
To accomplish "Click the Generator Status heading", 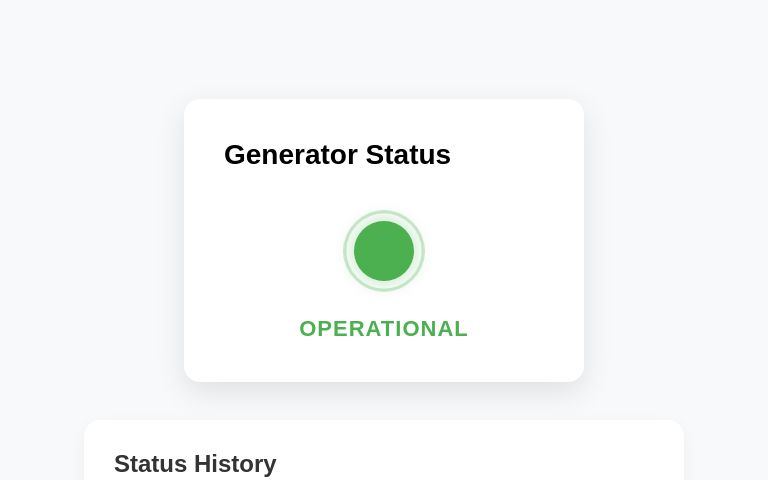I will 337,155.
